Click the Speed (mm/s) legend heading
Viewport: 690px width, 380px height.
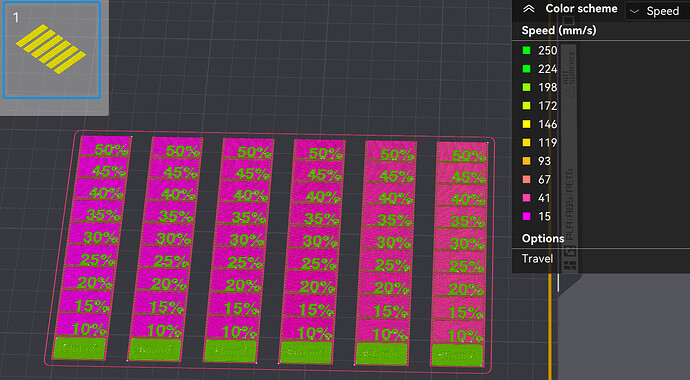point(559,31)
